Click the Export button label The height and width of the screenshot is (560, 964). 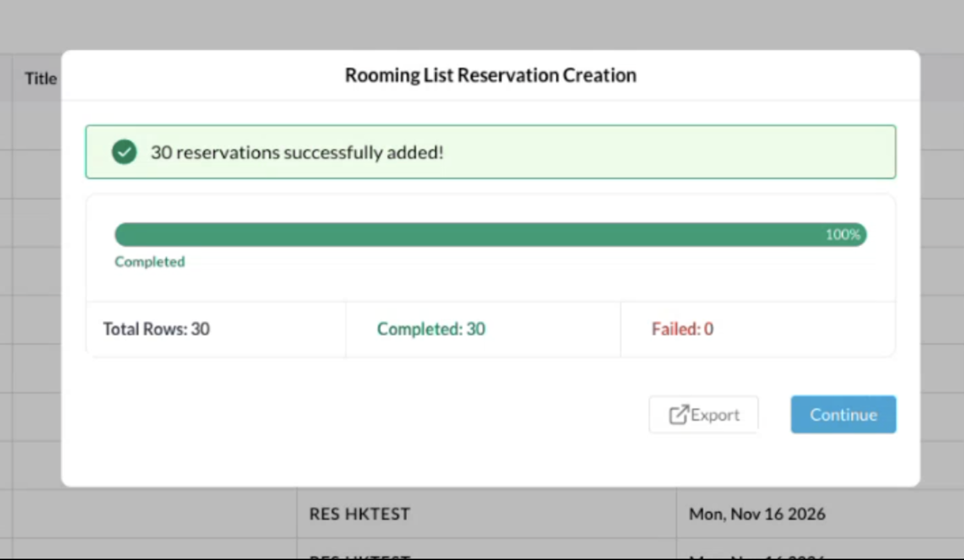point(715,415)
